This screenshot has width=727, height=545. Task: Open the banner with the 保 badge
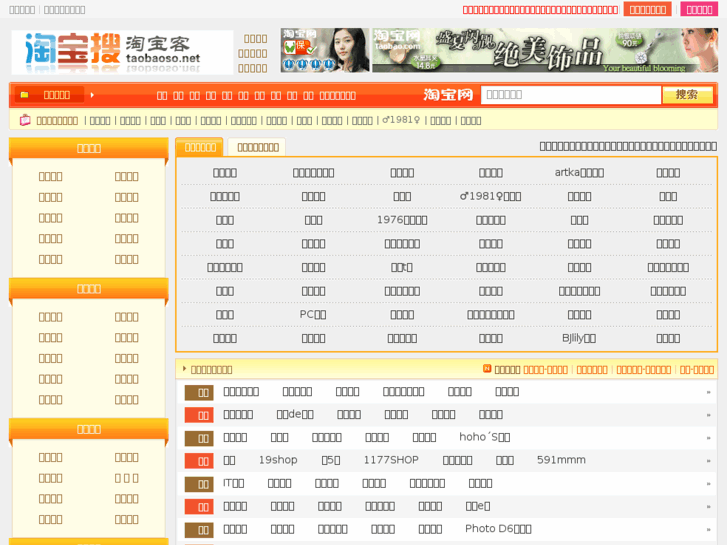tap(325, 50)
